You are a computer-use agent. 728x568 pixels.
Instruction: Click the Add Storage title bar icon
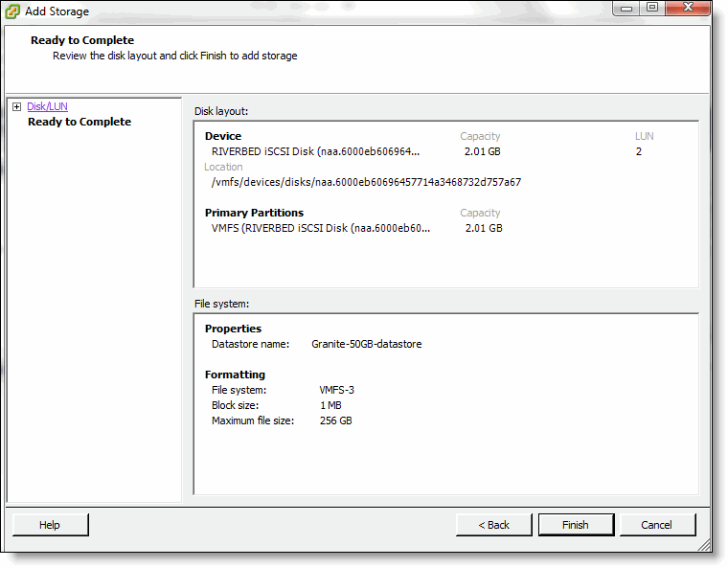(12, 11)
